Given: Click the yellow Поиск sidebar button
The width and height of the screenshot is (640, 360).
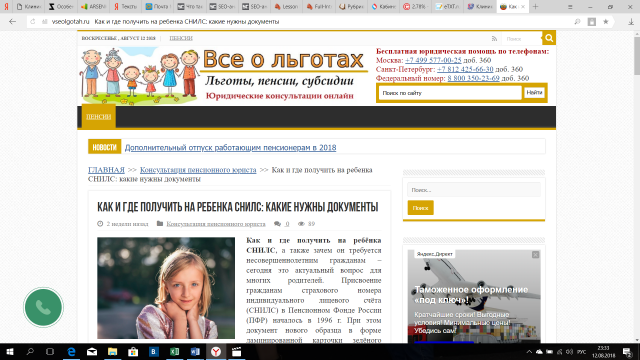Looking at the screenshot, I should point(420,208).
